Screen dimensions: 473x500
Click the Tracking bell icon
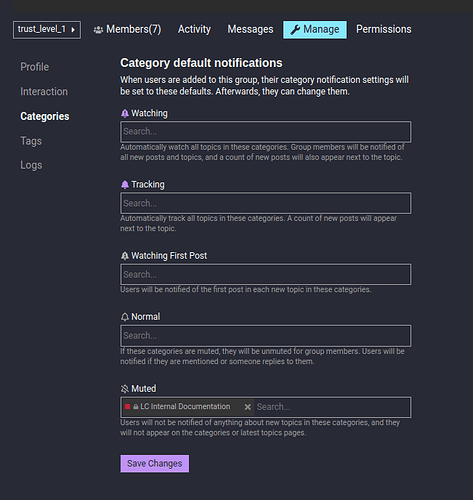(x=125, y=185)
